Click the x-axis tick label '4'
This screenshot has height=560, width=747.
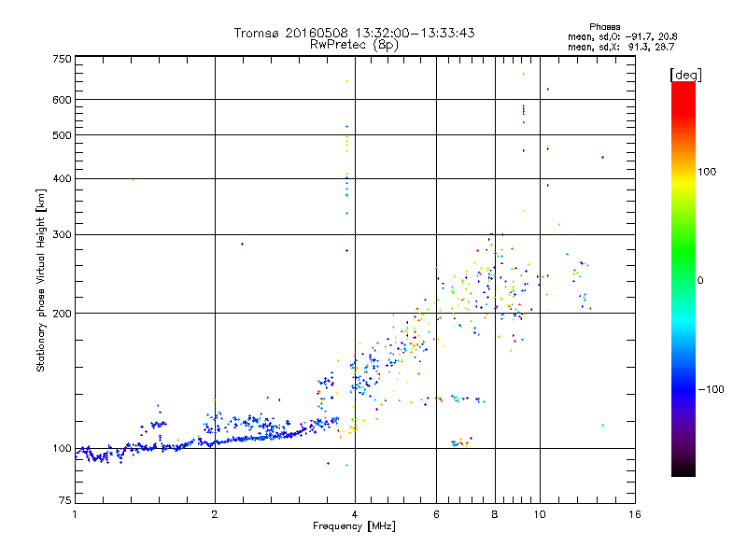pyautogui.click(x=355, y=514)
